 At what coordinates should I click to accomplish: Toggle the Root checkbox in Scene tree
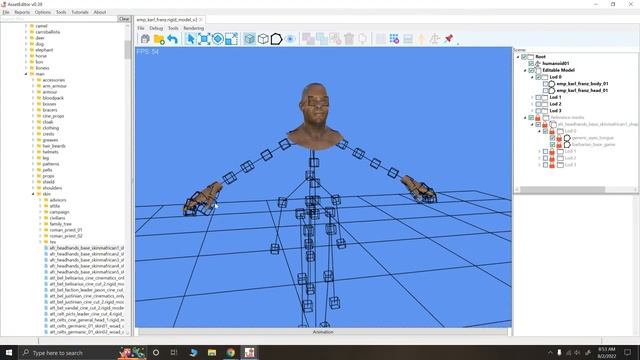point(524,57)
